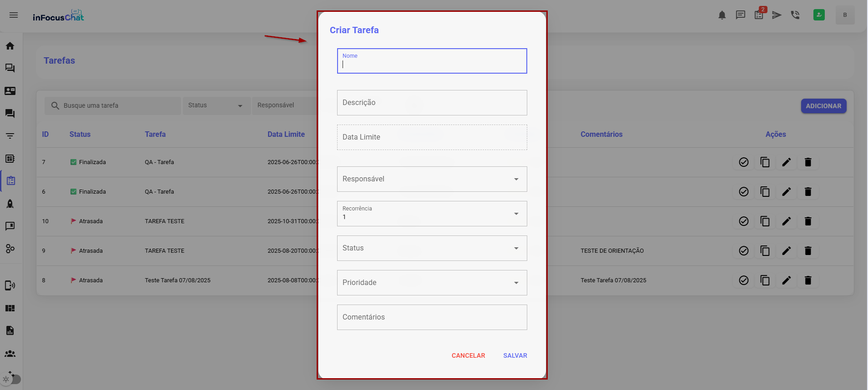
Task: Edit task 10 with pencil icon
Action: pyautogui.click(x=787, y=221)
